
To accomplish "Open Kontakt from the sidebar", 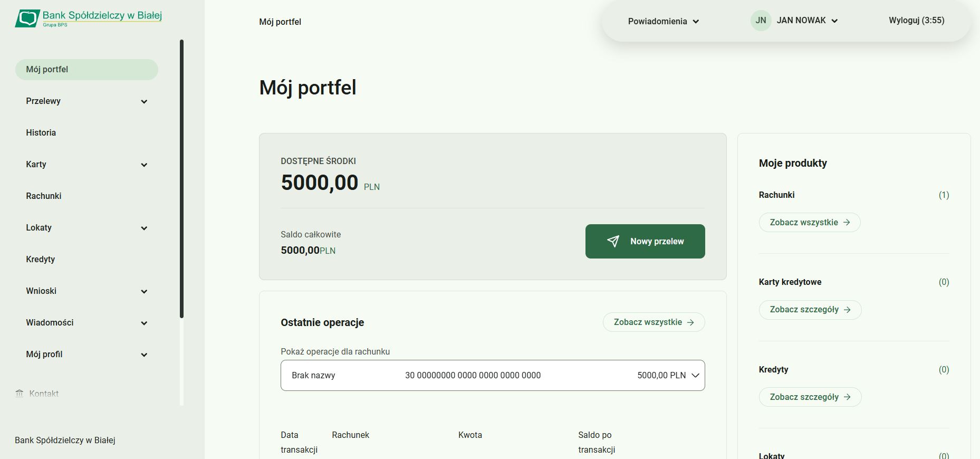I will (43, 393).
